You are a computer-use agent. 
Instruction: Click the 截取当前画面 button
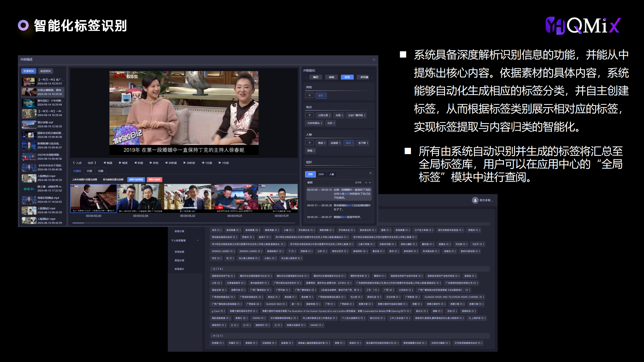[x=136, y=179]
